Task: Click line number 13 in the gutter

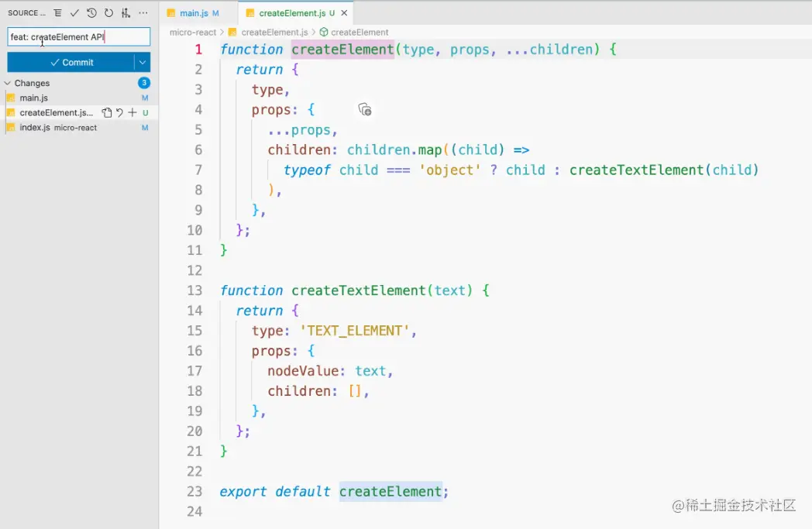Action: [194, 290]
